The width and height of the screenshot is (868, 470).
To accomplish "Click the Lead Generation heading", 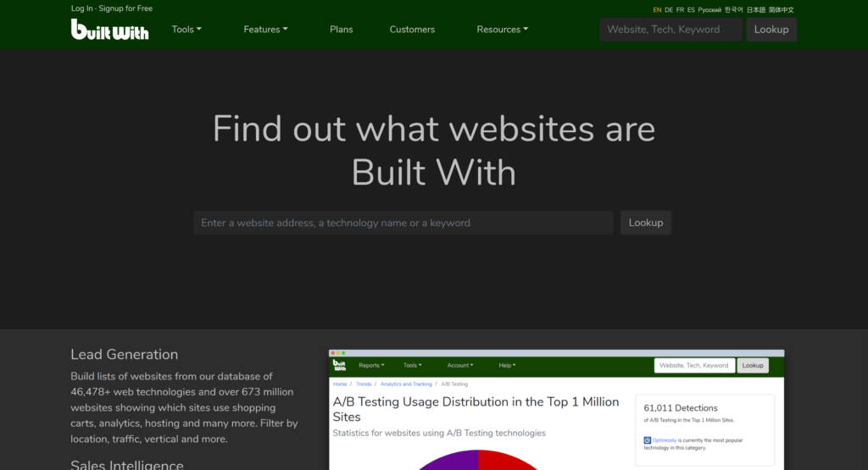I will 124,355.
